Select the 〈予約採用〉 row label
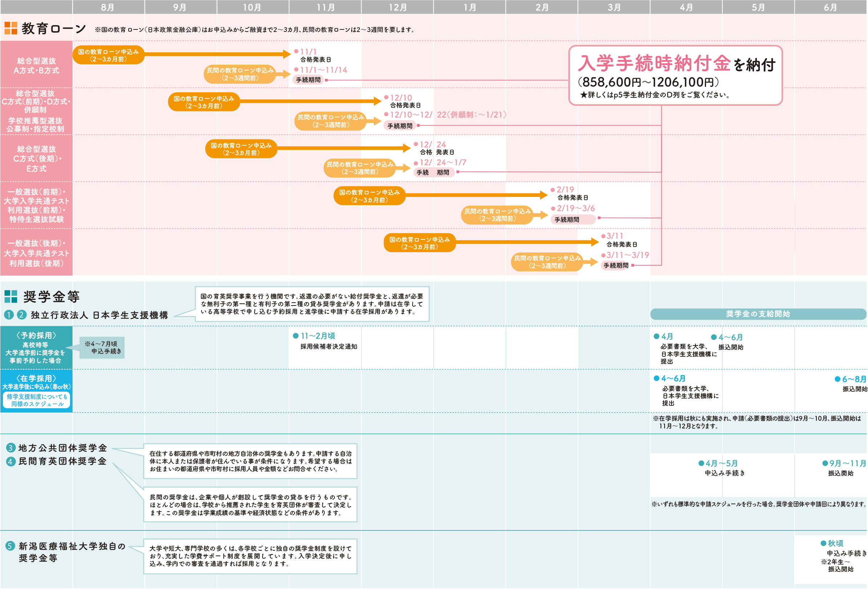Image resolution: width=868 pixels, height=590 pixels. 36,348
